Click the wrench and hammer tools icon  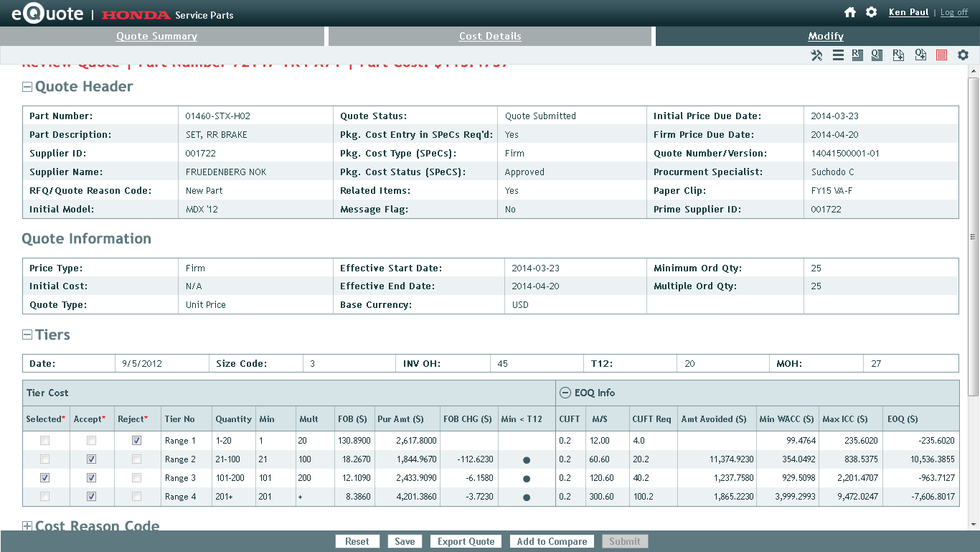click(x=816, y=55)
